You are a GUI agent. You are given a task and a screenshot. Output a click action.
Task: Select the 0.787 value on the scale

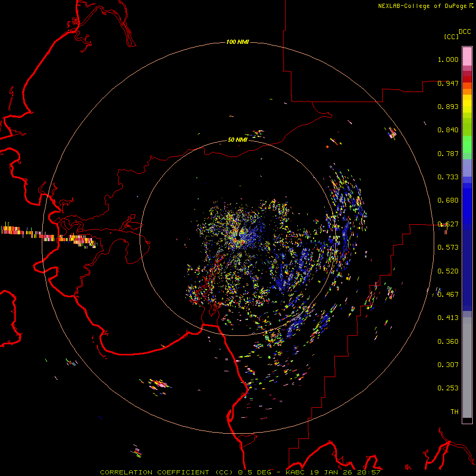(x=448, y=153)
